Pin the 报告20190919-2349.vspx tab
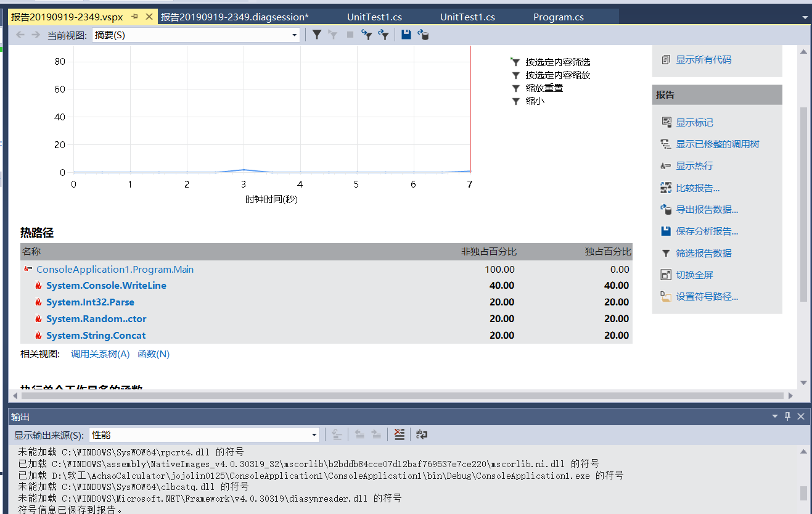The height and width of the screenshot is (514, 812). pyautogui.click(x=135, y=17)
